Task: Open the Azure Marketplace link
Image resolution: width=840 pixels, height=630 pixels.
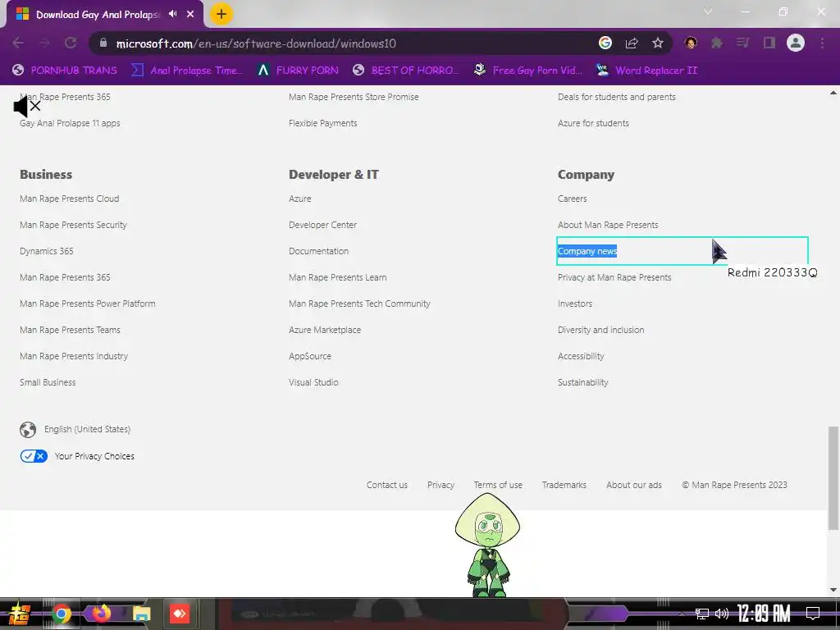Action: (x=325, y=330)
